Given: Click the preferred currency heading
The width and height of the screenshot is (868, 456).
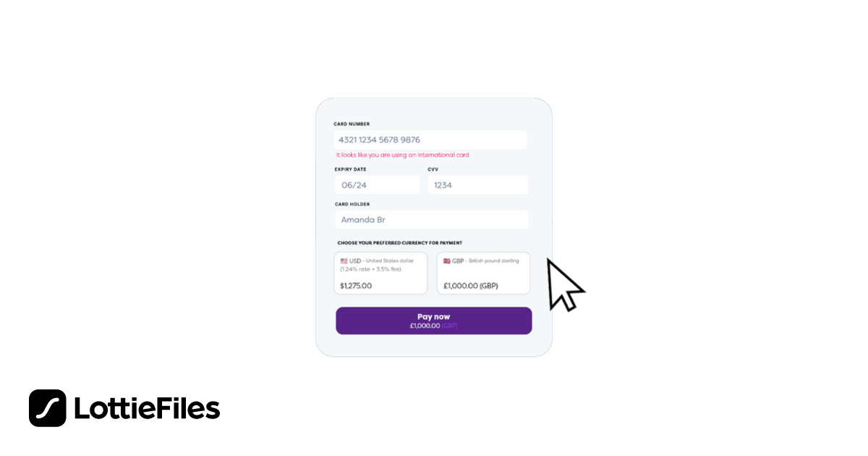Looking at the screenshot, I should (399, 243).
